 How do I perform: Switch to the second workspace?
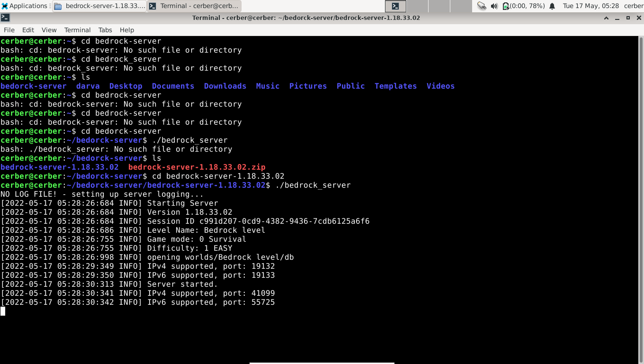tap(417, 6)
